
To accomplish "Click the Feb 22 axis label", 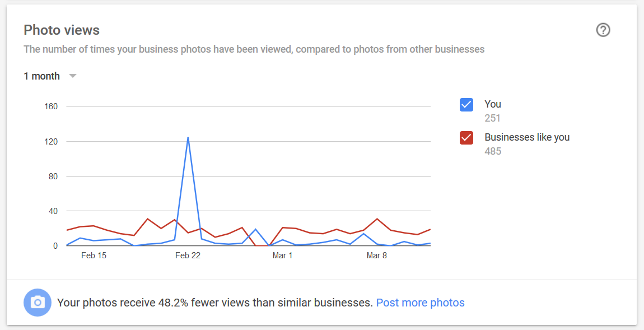I will pos(188,255).
